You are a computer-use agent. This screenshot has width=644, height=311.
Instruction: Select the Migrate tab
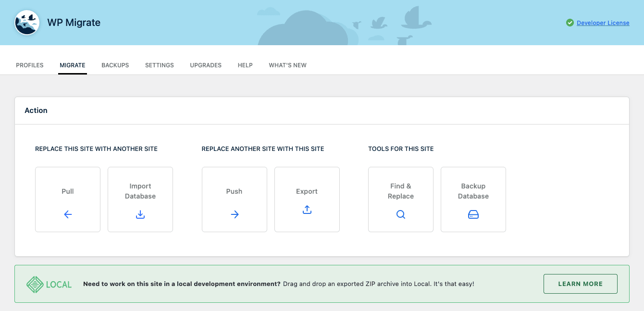point(73,65)
